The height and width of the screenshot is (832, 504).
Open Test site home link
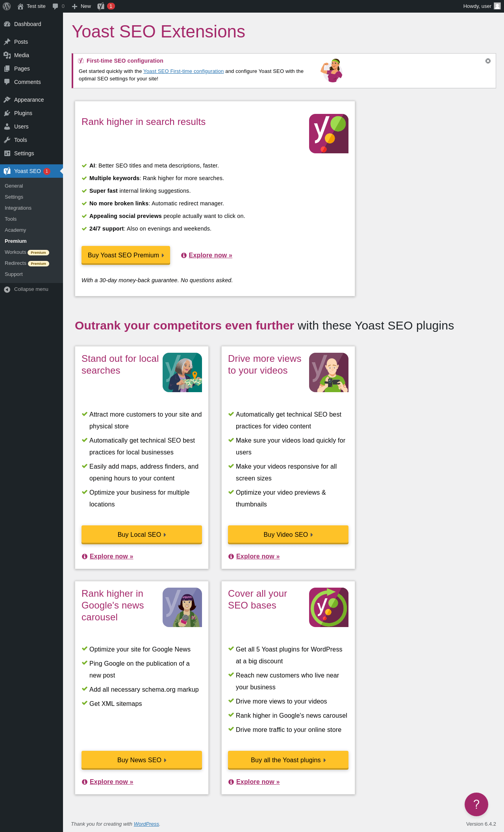click(31, 6)
